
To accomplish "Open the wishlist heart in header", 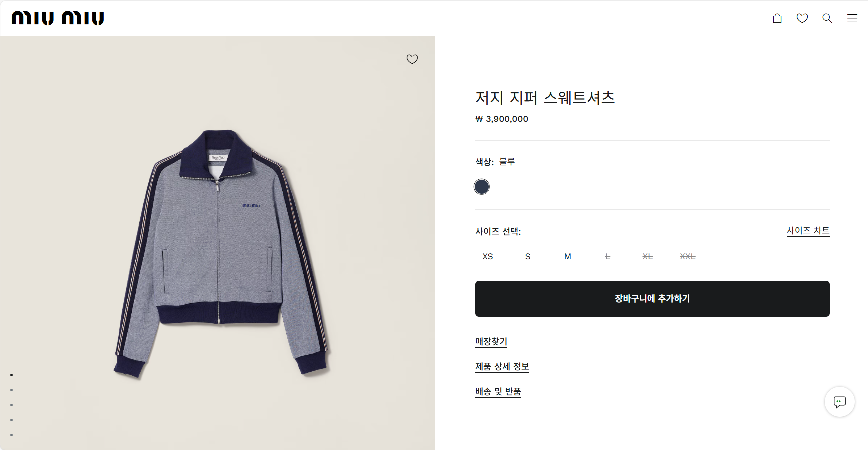I will (802, 18).
